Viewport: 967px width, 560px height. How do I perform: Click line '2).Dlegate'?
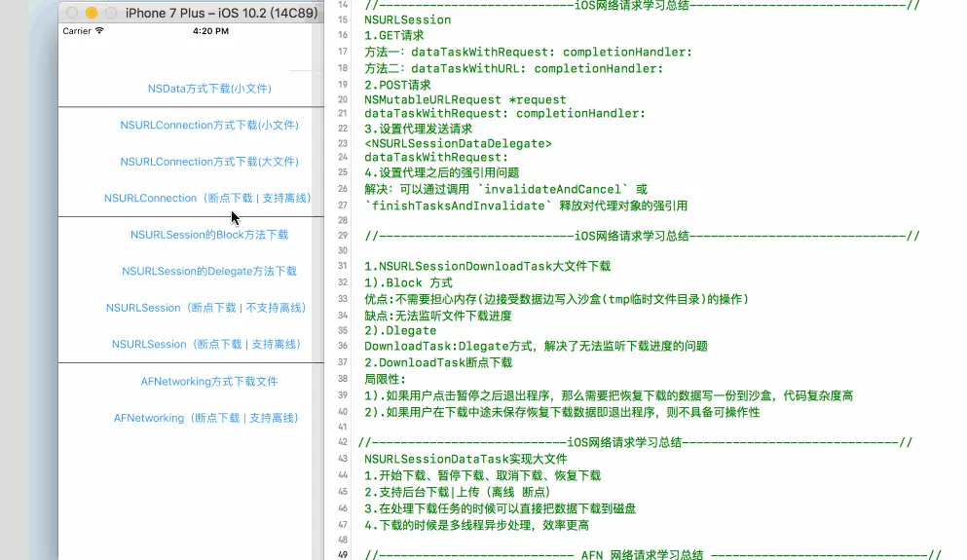pyautogui.click(x=400, y=330)
